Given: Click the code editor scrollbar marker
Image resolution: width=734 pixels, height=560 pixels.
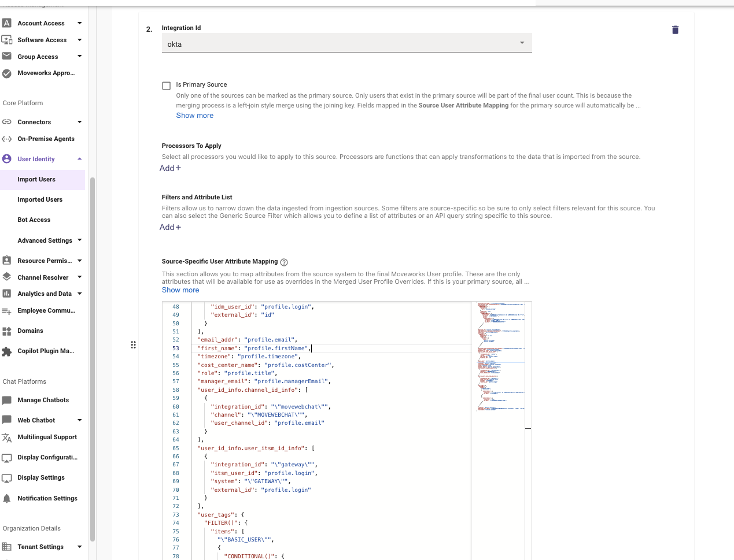Looking at the screenshot, I should (528, 428).
